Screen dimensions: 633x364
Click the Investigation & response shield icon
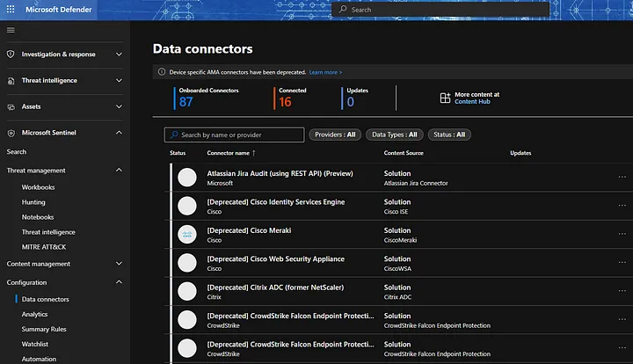coord(11,55)
